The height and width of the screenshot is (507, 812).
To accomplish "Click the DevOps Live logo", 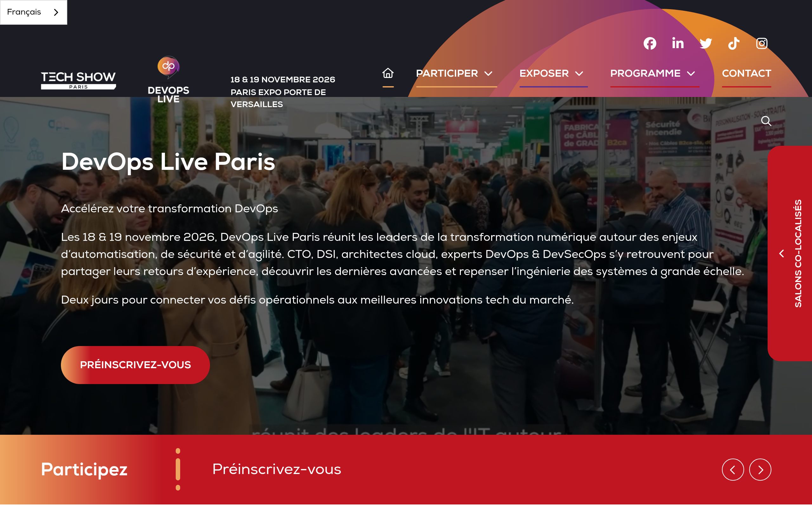I will click(168, 80).
